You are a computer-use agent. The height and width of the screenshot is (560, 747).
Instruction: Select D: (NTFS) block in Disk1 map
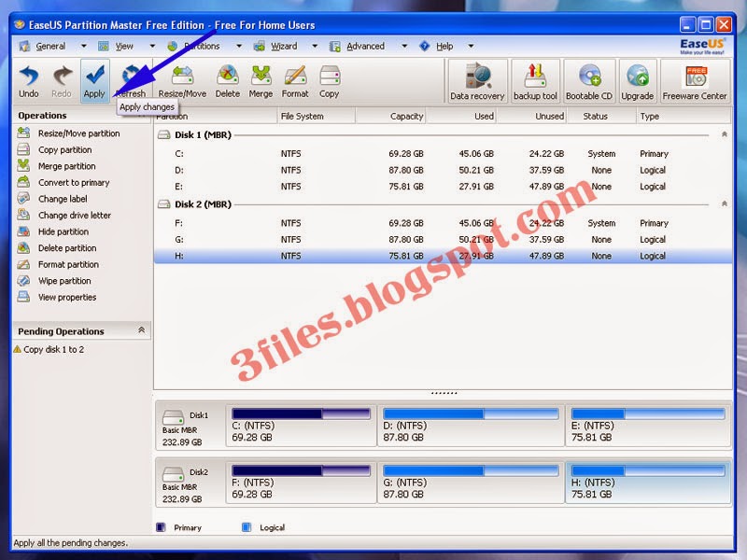(x=471, y=426)
